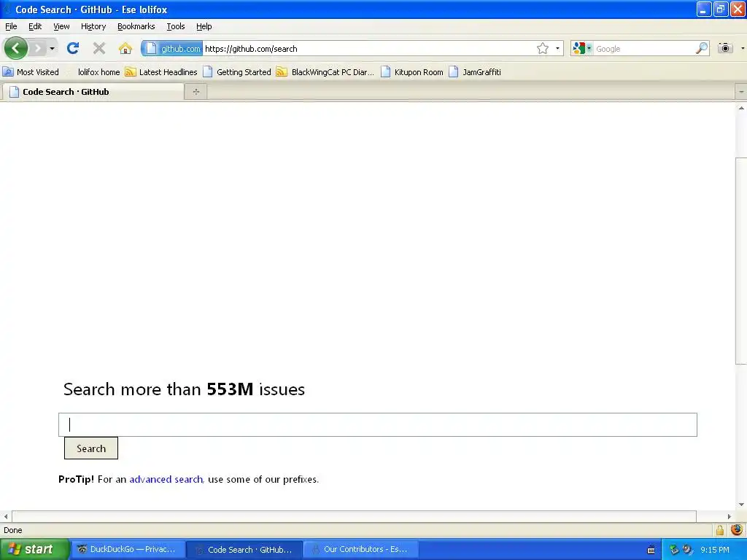Image resolution: width=747 pixels, height=560 pixels.
Task: Open the File menu
Action: pos(11,26)
